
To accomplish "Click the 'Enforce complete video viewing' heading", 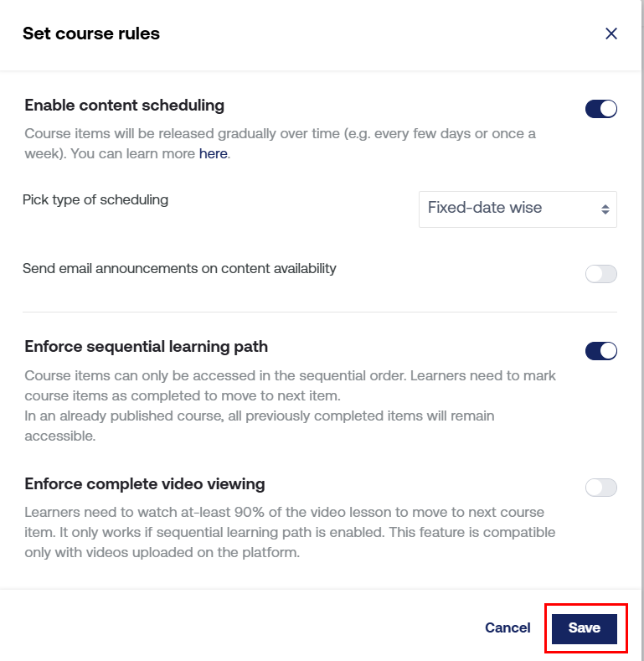I will (145, 483).
